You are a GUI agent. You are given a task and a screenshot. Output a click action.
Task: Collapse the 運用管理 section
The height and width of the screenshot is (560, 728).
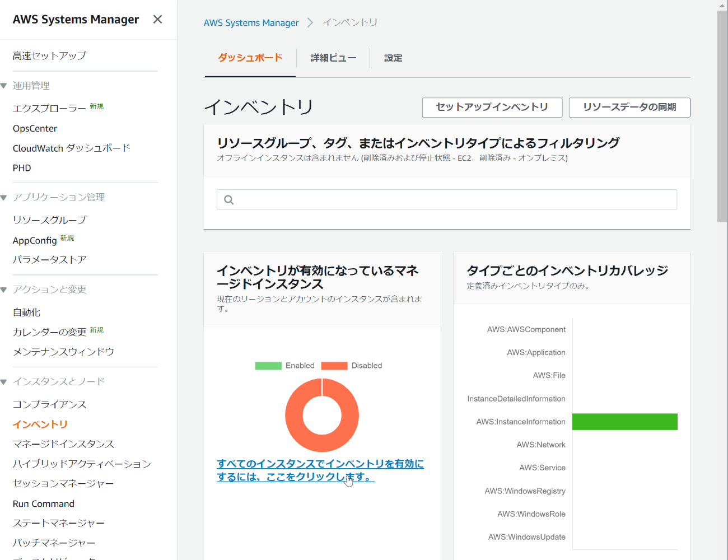tap(4, 86)
